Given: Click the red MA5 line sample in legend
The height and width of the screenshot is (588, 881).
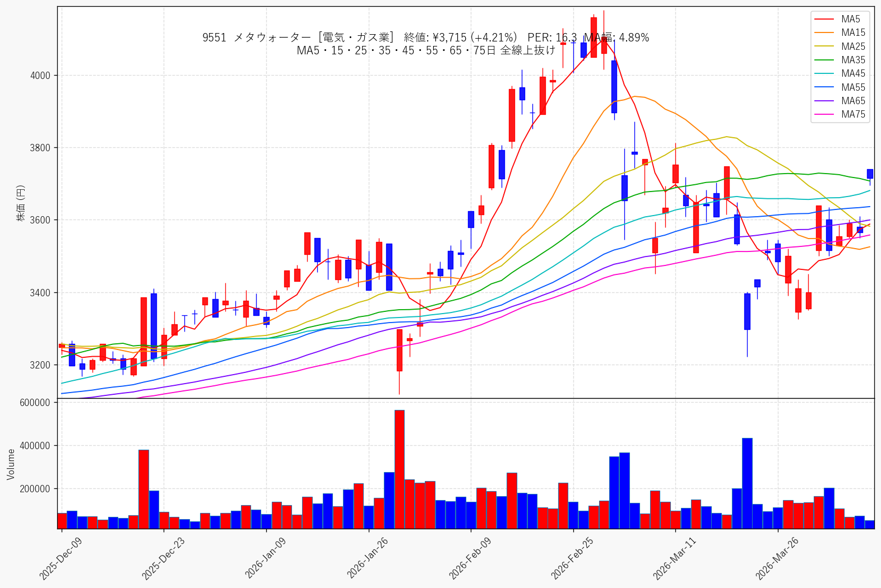Looking at the screenshot, I should [x=824, y=19].
